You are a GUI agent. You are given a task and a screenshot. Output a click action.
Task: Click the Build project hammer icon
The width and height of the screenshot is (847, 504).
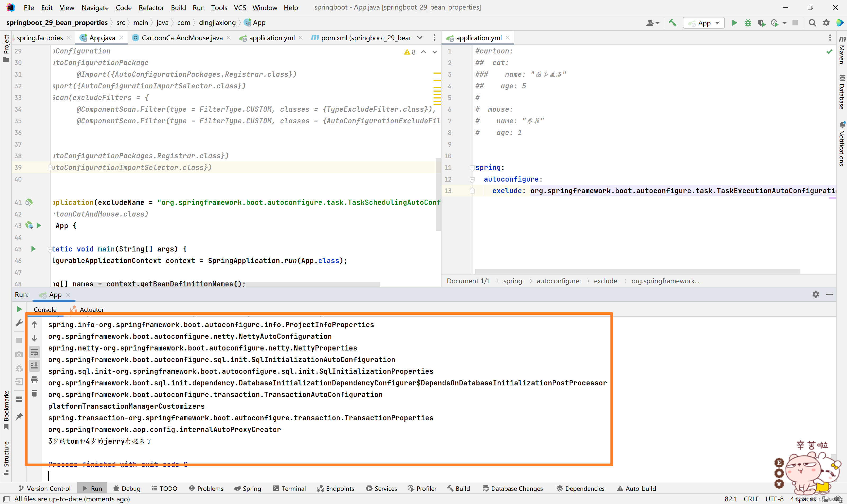pyautogui.click(x=672, y=23)
